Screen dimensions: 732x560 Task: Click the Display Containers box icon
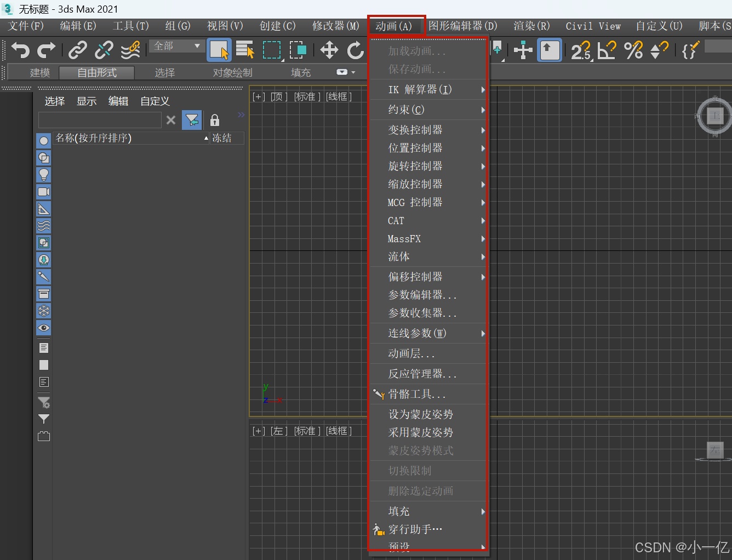[44, 294]
